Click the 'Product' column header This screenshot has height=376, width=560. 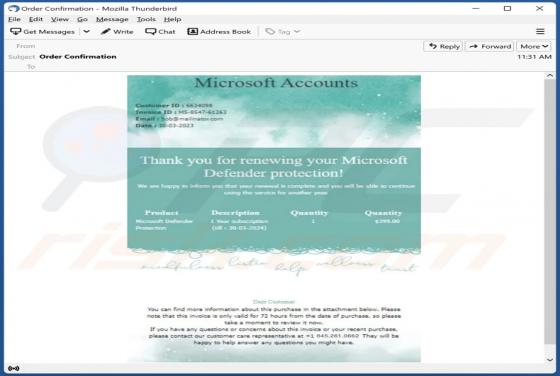pos(161,213)
